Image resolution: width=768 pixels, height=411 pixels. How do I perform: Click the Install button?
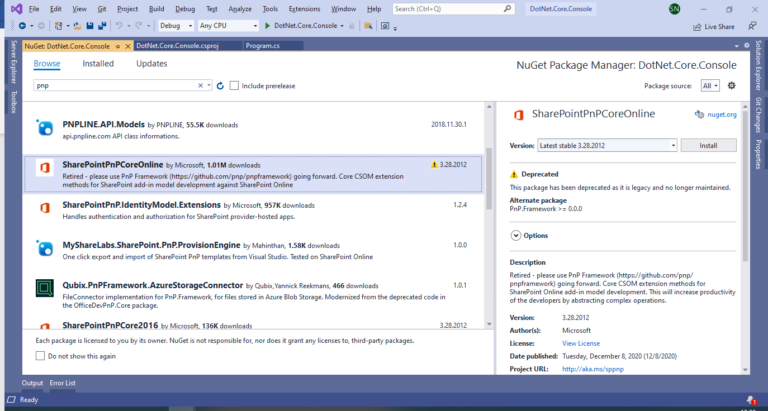(x=708, y=145)
